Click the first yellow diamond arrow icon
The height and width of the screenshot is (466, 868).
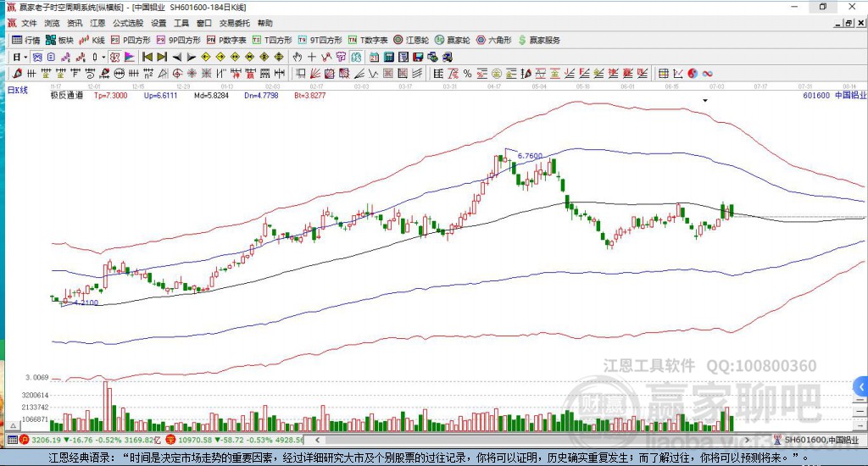click(x=206, y=57)
